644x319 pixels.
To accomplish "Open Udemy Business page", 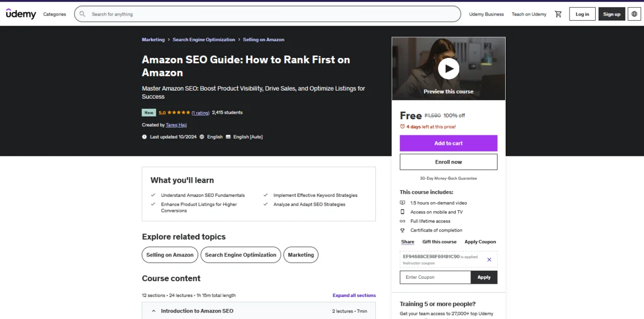I will point(487,14).
